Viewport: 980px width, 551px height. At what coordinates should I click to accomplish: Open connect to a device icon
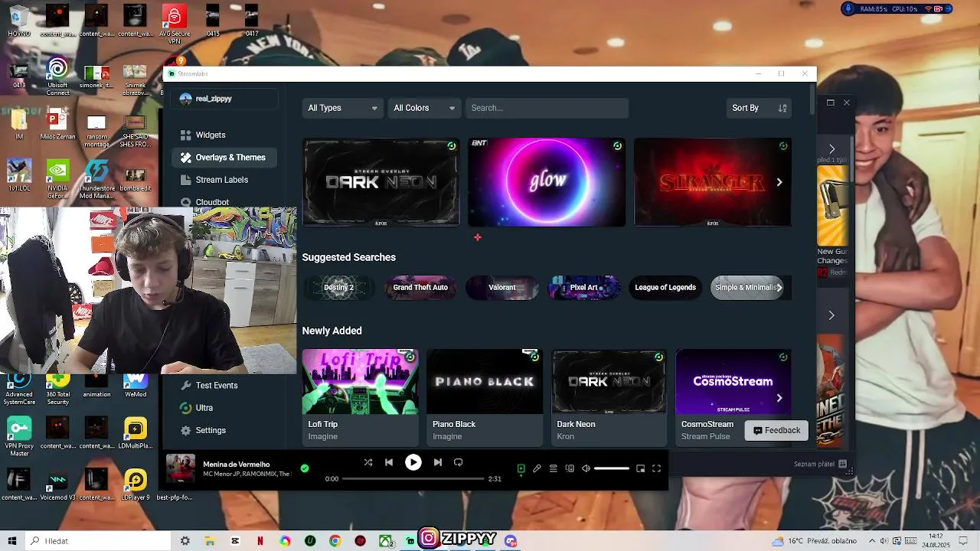click(x=570, y=468)
